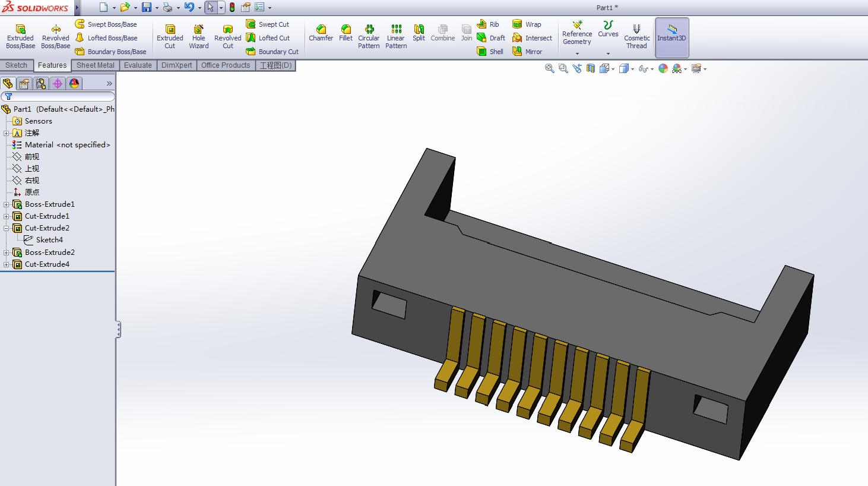868x486 pixels.
Task: Save the document with the floppy icon
Action: point(147,7)
